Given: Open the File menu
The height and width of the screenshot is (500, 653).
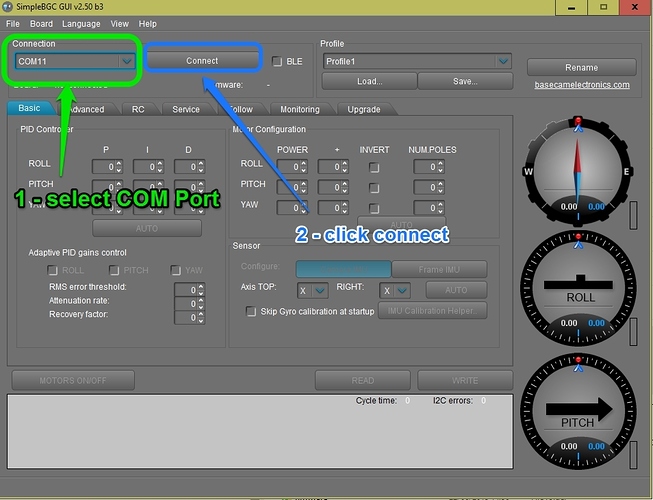Looking at the screenshot, I should pos(12,24).
